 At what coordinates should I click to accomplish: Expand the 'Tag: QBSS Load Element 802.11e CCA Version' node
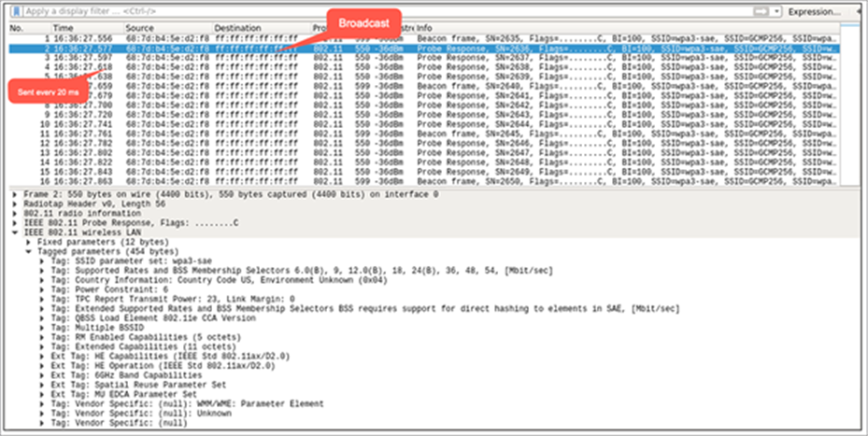(x=42, y=318)
